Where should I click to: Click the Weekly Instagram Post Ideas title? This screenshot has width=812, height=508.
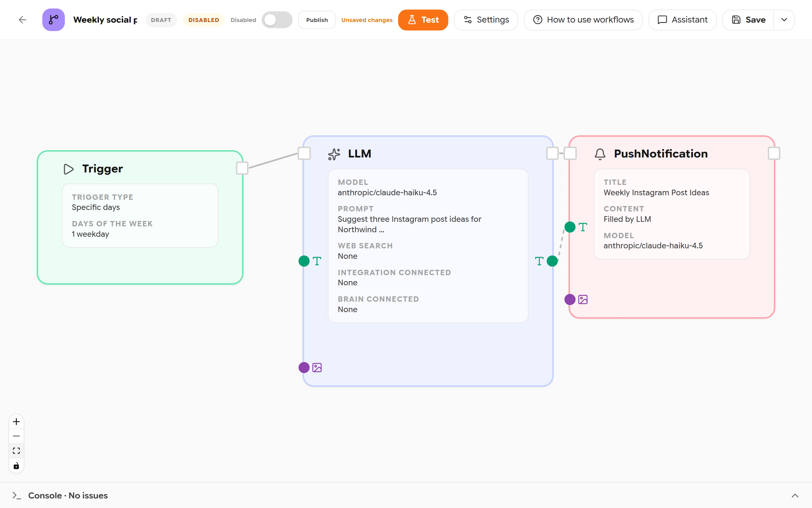click(x=656, y=192)
